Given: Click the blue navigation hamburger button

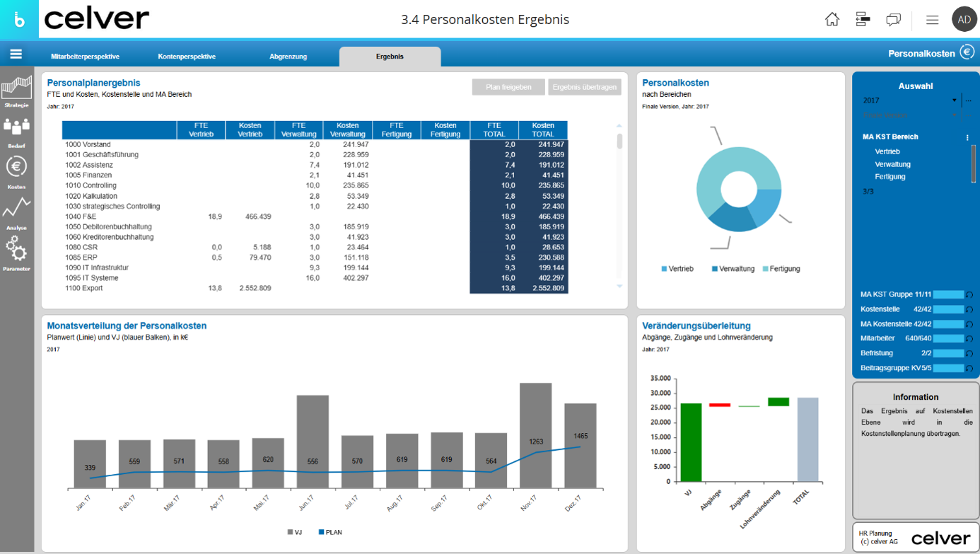Looking at the screenshot, I should tap(16, 54).
